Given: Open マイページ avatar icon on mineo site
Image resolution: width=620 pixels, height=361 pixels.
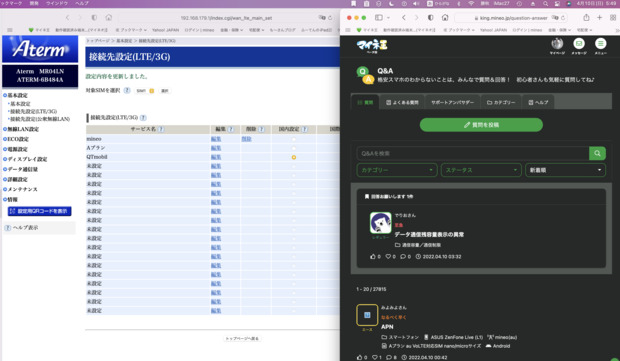Looking at the screenshot, I should [557, 43].
